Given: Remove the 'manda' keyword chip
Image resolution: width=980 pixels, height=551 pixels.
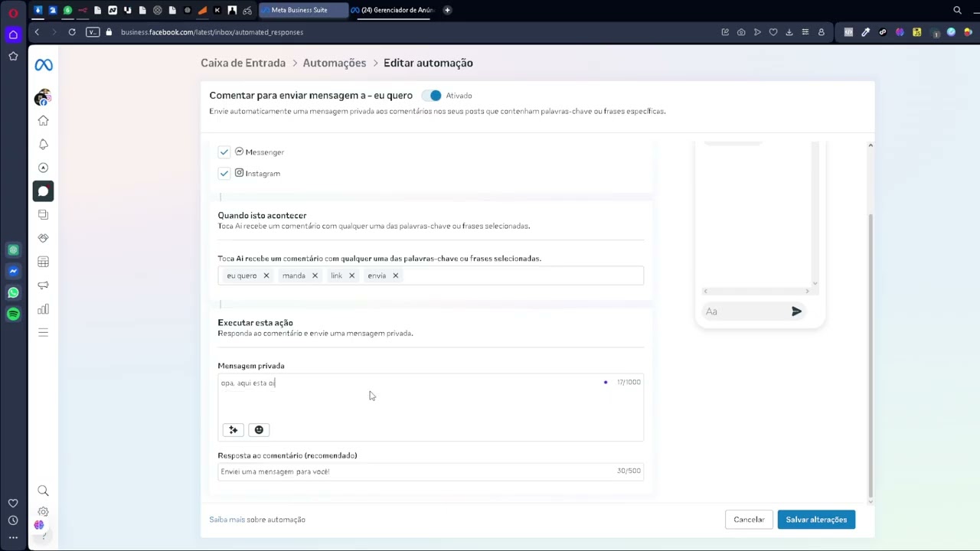Looking at the screenshot, I should pos(315,275).
